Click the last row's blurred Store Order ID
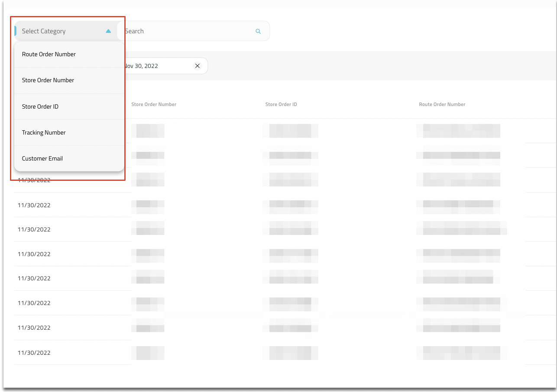The image size is (557, 392). [x=290, y=353]
